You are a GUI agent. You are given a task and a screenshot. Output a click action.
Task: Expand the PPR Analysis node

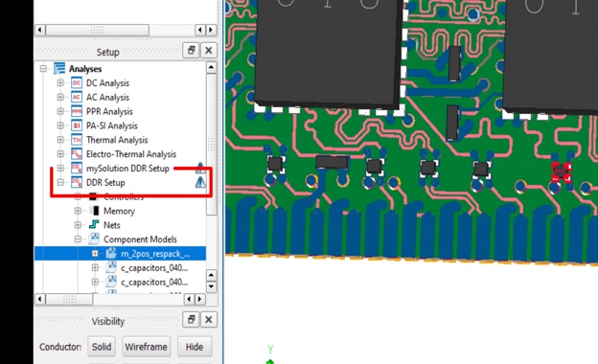tap(60, 111)
